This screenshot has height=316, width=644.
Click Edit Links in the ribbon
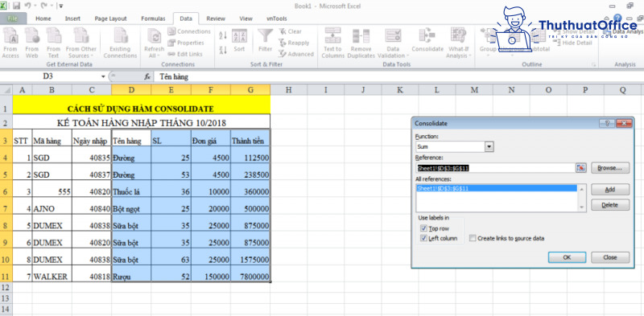[185, 54]
